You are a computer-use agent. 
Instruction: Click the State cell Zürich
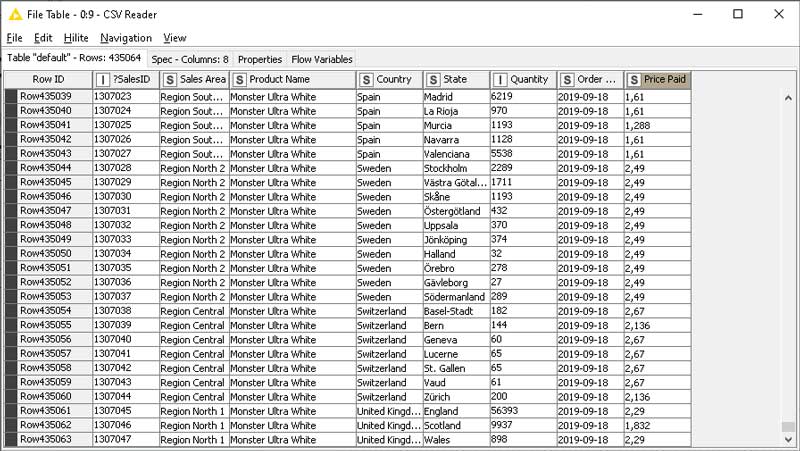(457, 396)
